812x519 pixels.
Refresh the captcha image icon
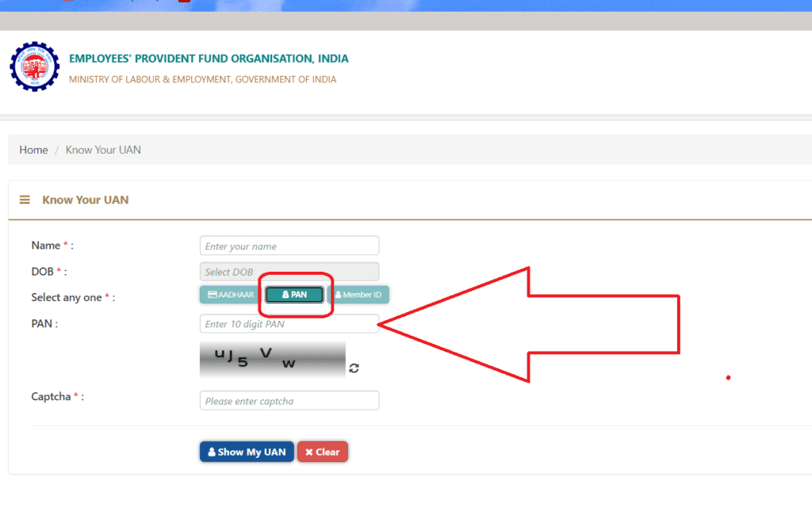point(354,368)
